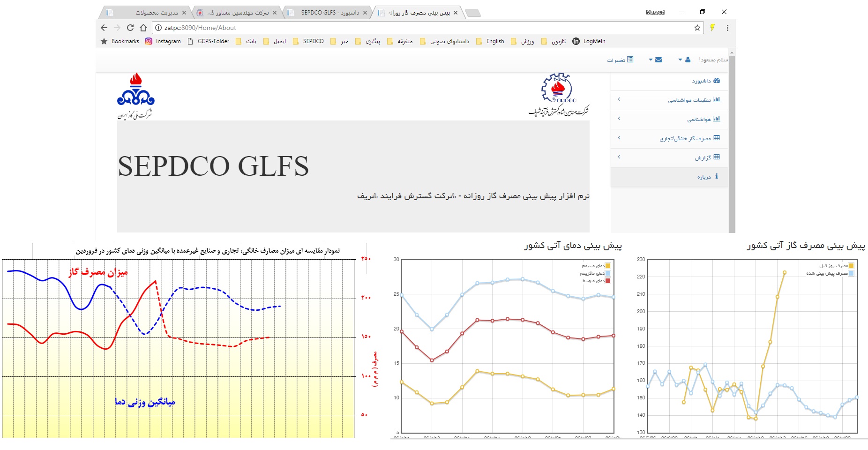Open the متفرقه bookmark folder
The height and width of the screenshot is (450, 868).
pos(400,41)
